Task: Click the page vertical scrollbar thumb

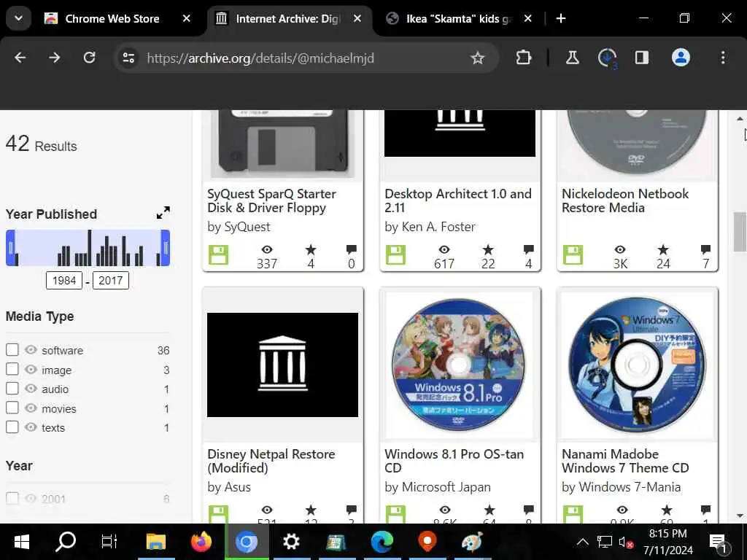Action: click(x=740, y=231)
